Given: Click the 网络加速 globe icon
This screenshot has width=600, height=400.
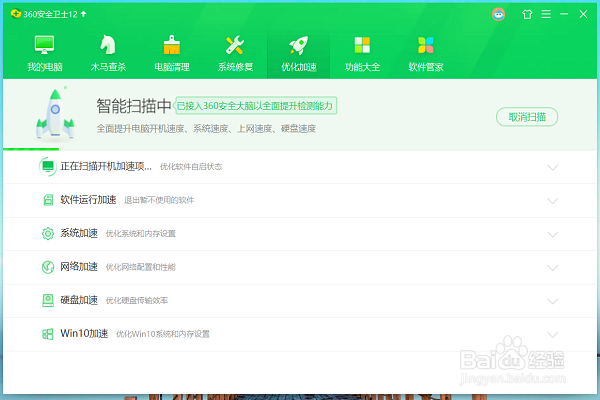Looking at the screenshot, I should click(48, 267).
